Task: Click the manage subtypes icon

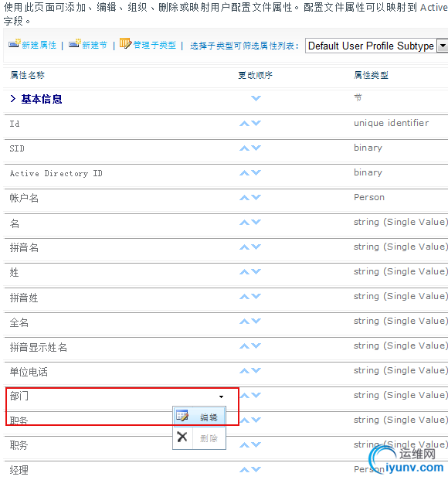Action: pyautogui.click(x=125, y=43)
